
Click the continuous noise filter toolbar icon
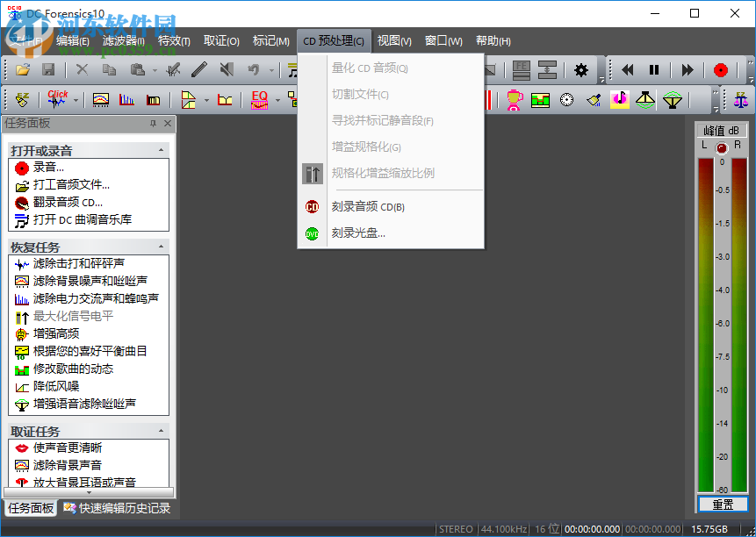101,100
